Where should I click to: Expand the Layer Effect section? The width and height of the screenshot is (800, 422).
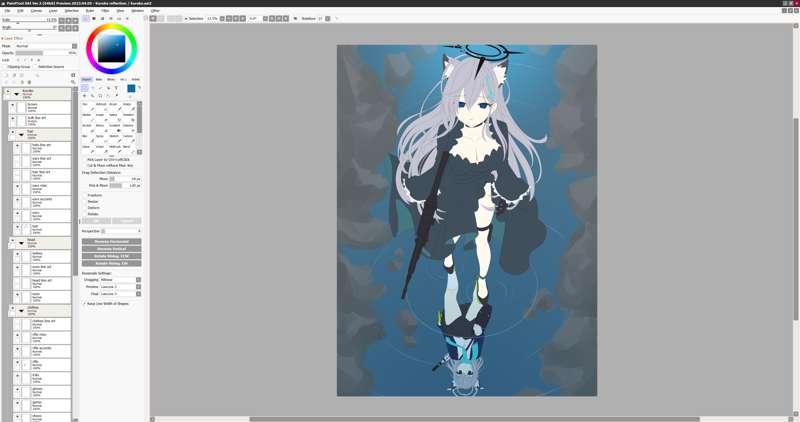pyautogui.click(x=13, y=38)
